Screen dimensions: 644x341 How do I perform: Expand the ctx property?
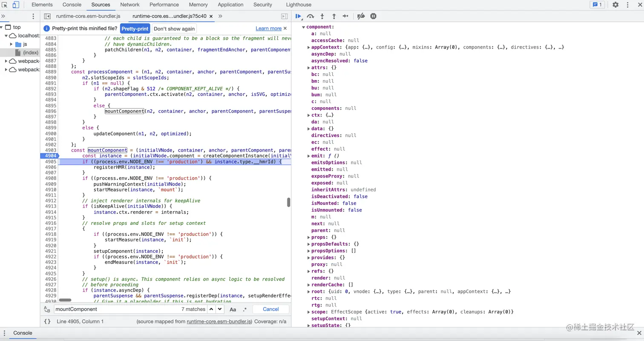tap(308, 115)
